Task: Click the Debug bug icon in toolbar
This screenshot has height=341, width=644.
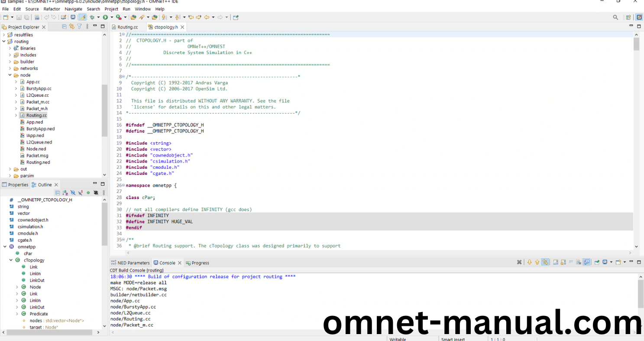Action: [92, 17]
